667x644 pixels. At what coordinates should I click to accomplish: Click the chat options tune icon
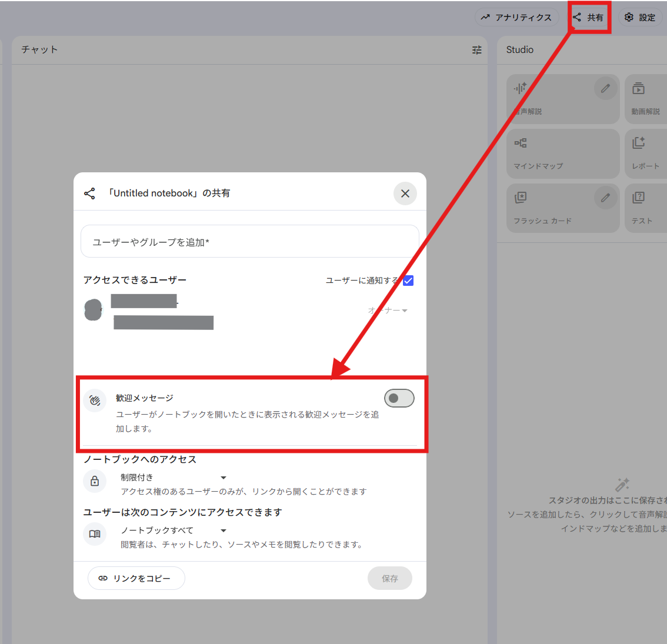click(476, 50)
